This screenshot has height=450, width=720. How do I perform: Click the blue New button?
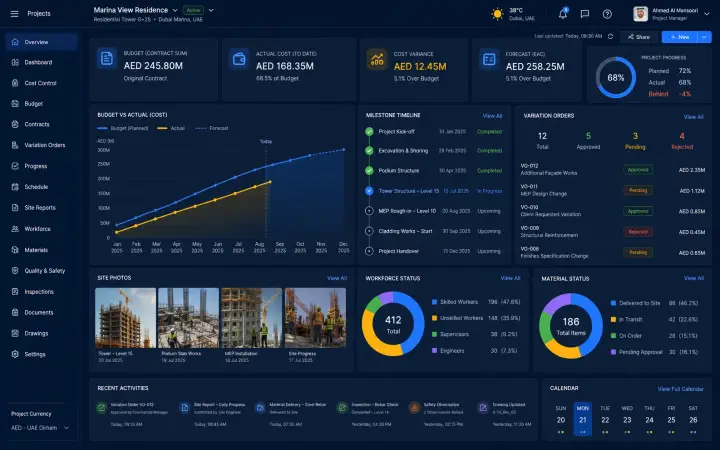click(680, 37)
